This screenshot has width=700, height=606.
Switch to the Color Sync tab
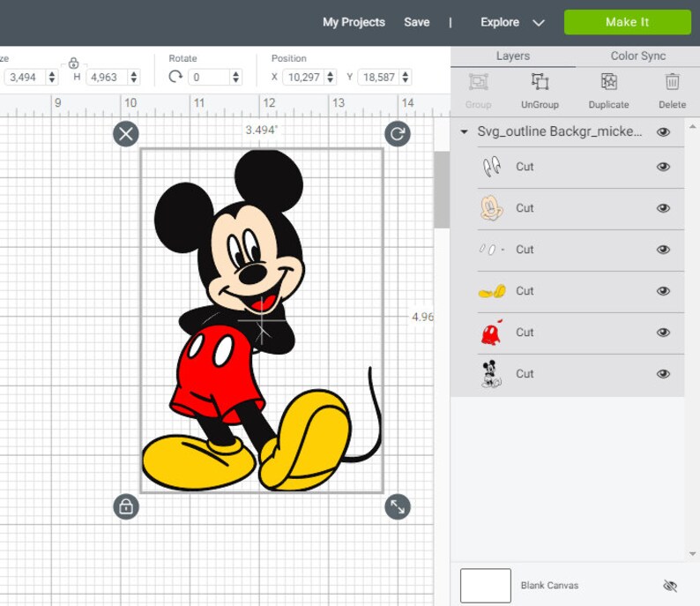(638, 56)
